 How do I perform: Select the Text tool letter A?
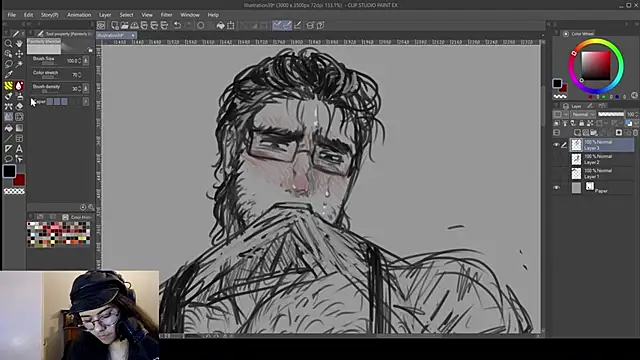[x=19, y=149]
